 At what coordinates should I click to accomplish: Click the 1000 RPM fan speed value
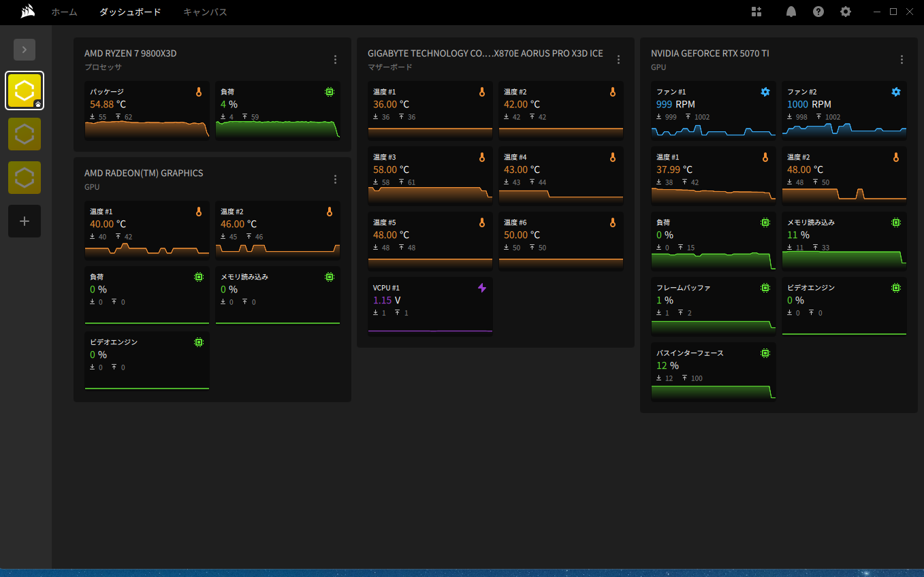point(809,105)
